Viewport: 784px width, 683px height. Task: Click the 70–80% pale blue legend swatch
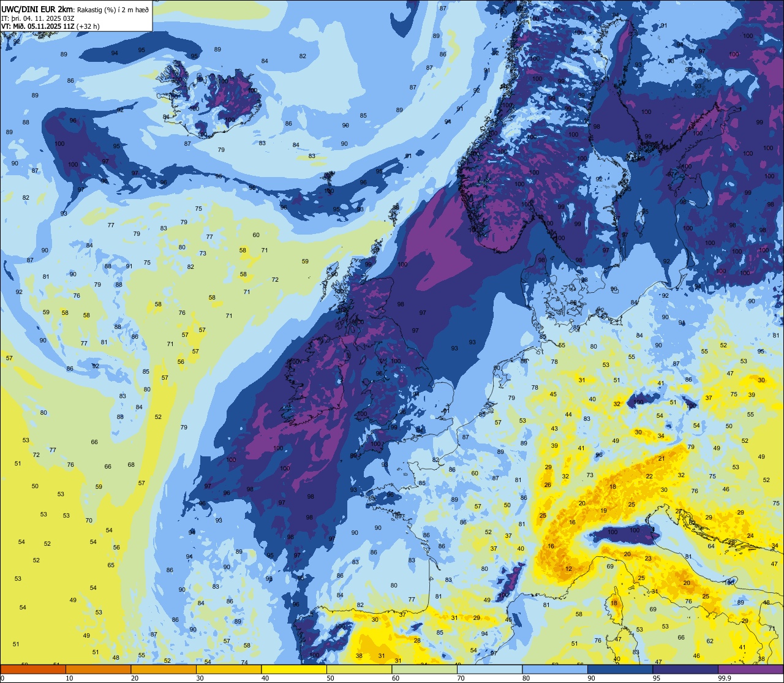(489, 669)
